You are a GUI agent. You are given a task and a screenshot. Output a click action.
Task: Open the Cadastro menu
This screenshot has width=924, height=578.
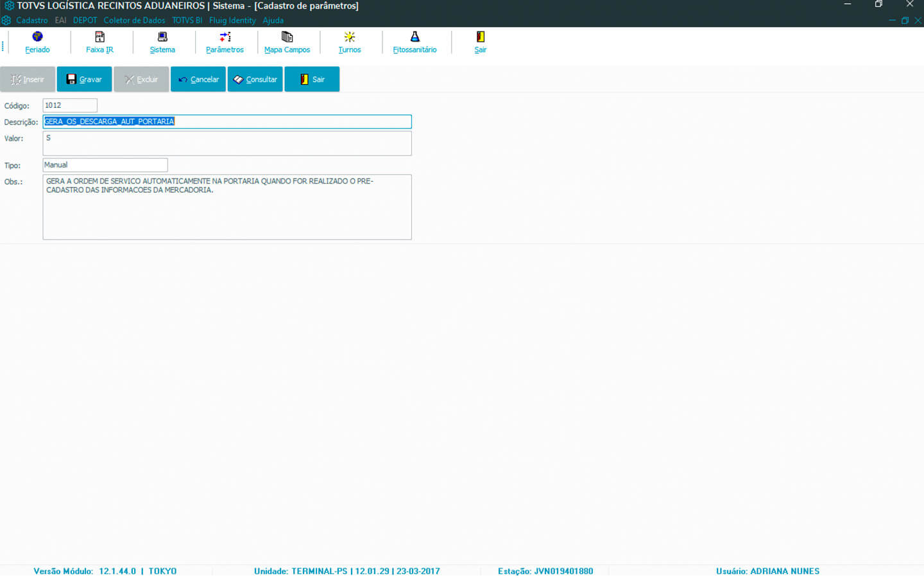tap(31, 21)
